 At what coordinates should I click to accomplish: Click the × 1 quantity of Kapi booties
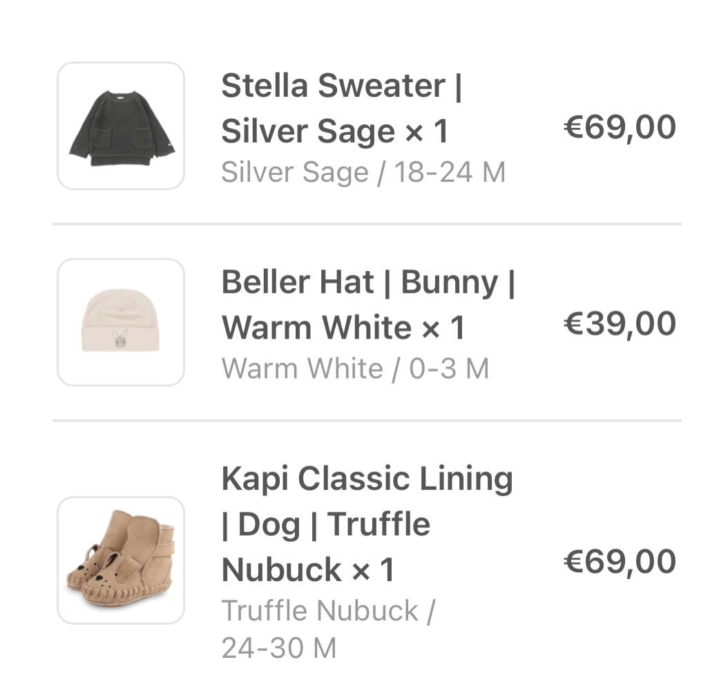point(373,569)
